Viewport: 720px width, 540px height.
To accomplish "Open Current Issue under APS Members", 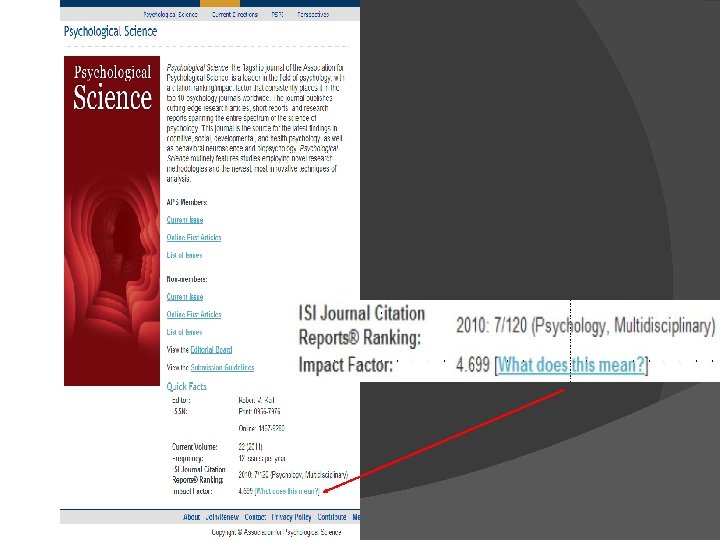I will 185,219.
